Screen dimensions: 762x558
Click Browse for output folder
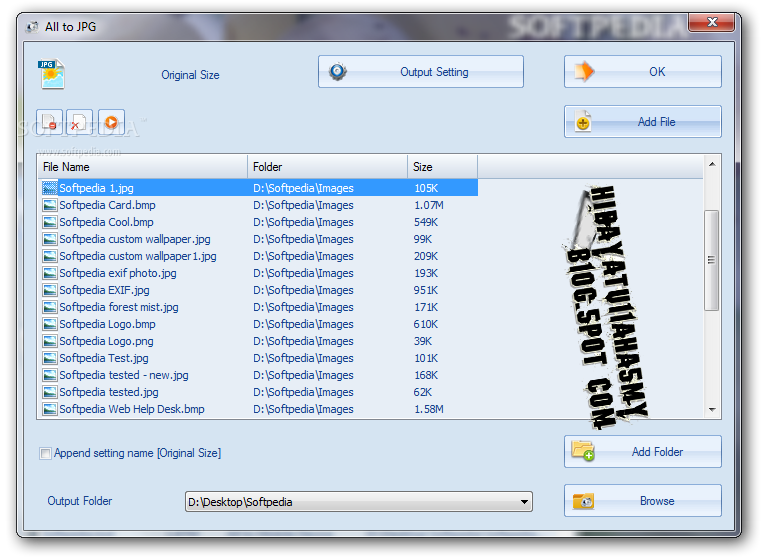tap(642, 501)
